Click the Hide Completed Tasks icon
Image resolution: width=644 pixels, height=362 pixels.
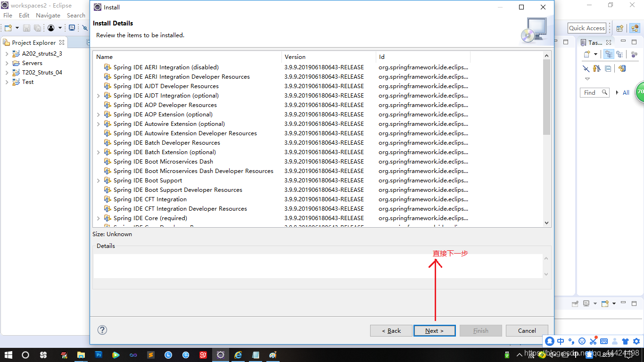point(586,68)
